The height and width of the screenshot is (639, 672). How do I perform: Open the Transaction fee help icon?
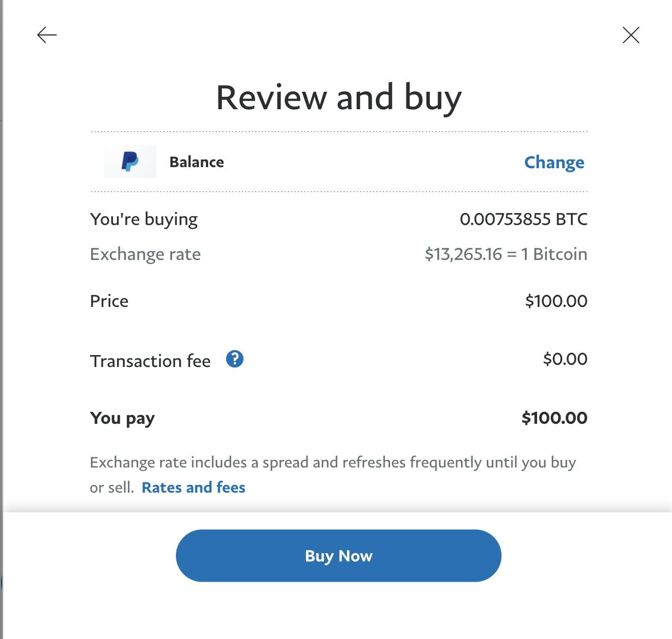[234, 359]
